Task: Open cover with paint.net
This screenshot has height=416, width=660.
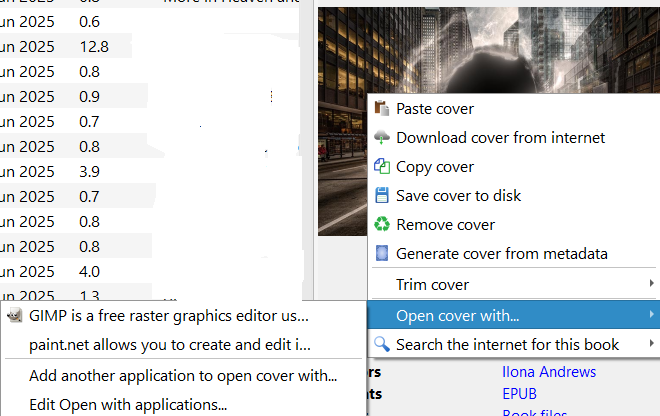Action: click(170, 345)
